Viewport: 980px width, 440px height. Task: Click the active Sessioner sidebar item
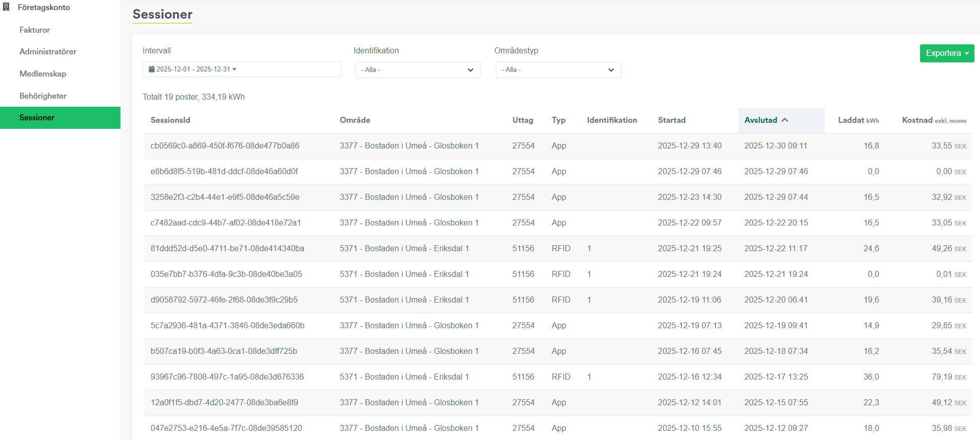[x=37, y=118]
